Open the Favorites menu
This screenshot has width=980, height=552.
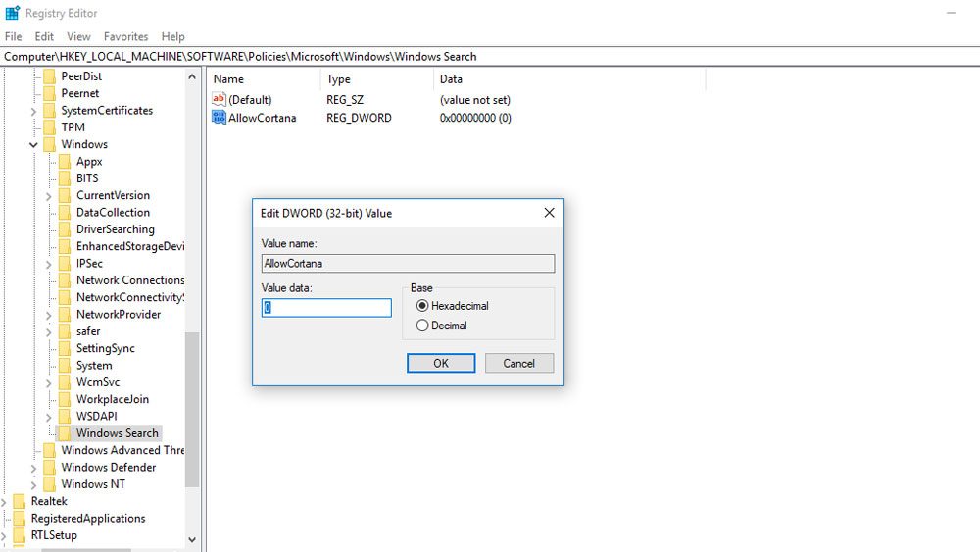125,37
